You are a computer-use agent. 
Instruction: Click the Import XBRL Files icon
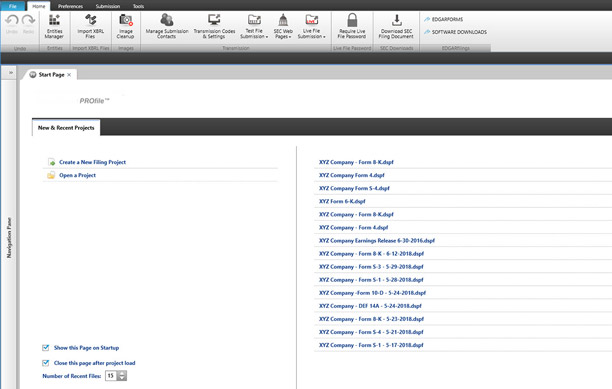coord(91,27)
